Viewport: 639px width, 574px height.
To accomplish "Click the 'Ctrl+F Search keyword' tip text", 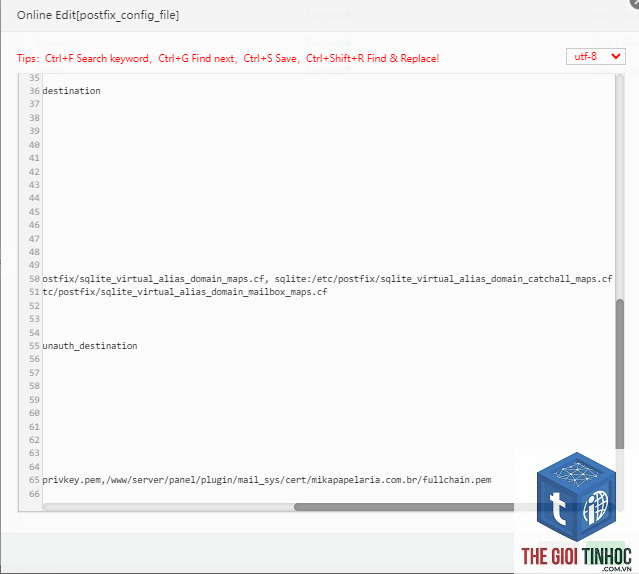I will (x=97, y=58).
